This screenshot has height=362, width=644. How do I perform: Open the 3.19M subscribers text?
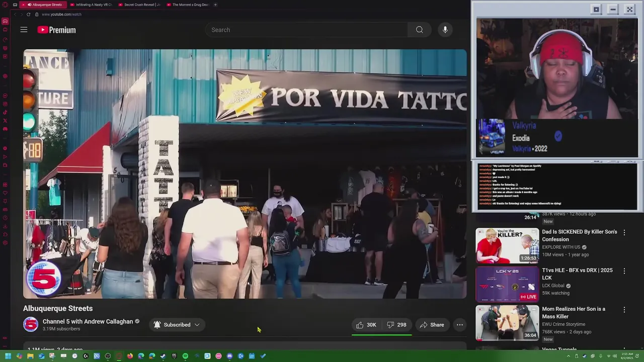(x=61, y=329)
